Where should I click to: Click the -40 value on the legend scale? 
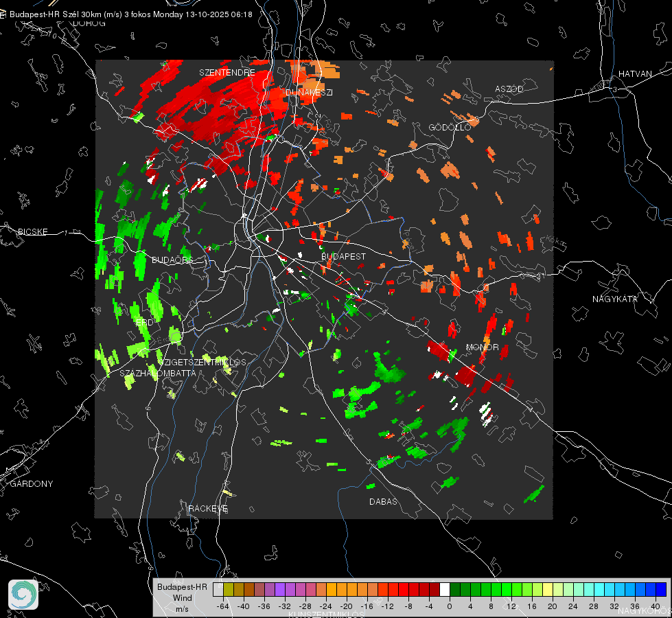[243, 606]
